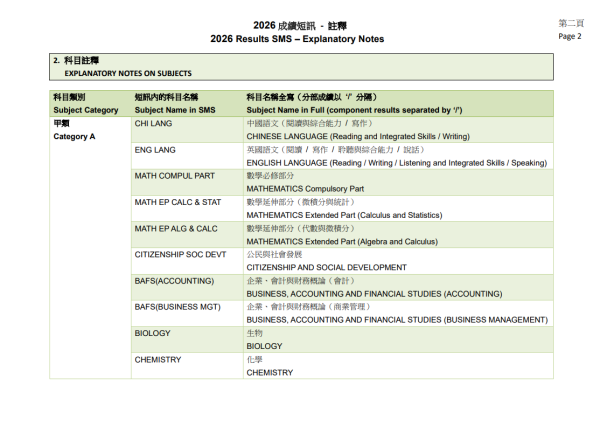Click the title '2026 Results SMS – Explanatory Notes'
The height and width of the screenshot is (425, 600).
pyautogui.click(x=297, y=39)
